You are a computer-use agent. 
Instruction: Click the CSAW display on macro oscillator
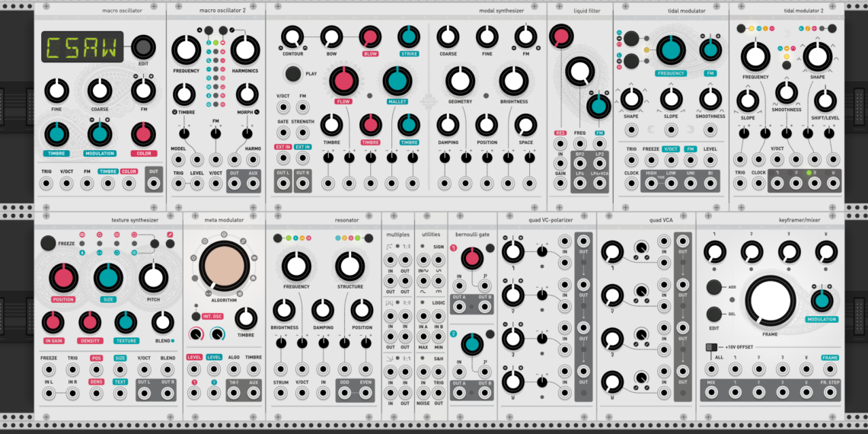coord(82,47)
